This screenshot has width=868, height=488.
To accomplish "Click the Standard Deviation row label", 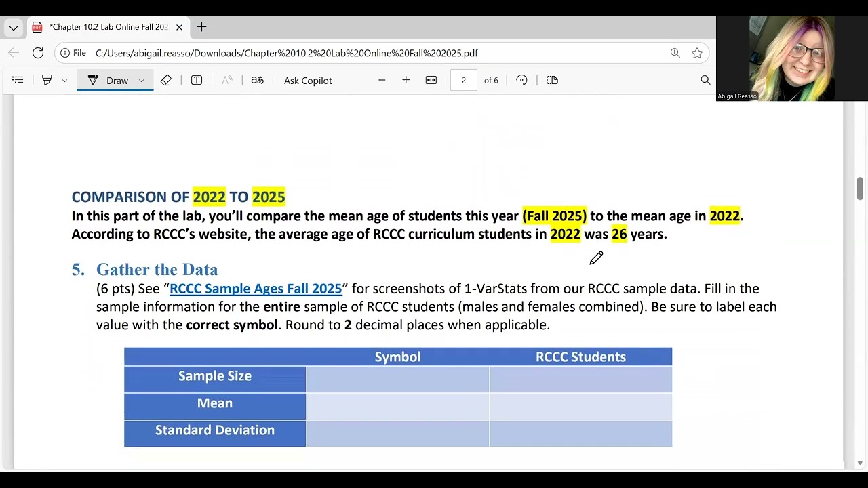I will [x=215, y=430].
